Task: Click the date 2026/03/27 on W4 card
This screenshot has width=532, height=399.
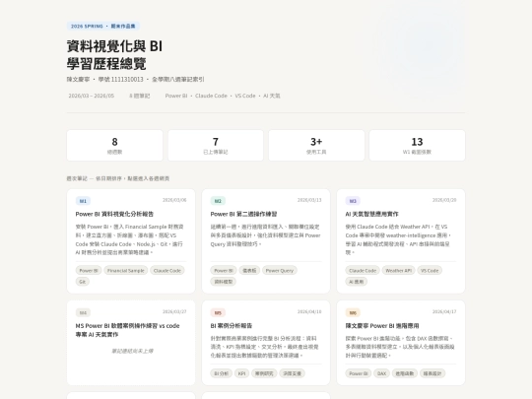Action: (174, 311)
